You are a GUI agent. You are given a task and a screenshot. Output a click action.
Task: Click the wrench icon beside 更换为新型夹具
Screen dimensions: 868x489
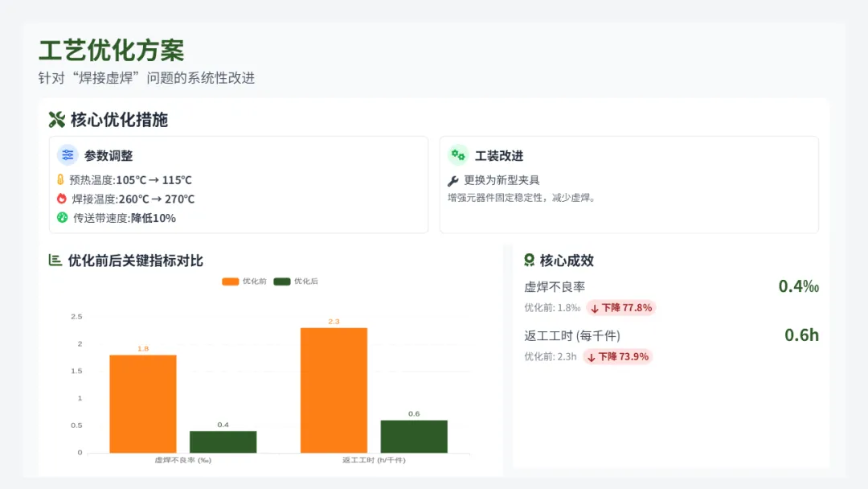click(x=452, y=180)
